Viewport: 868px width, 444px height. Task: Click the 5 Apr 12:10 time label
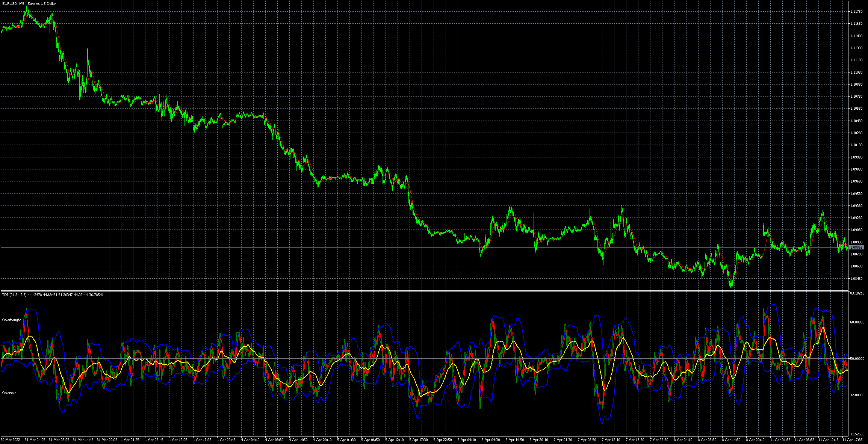coord(395,439)
